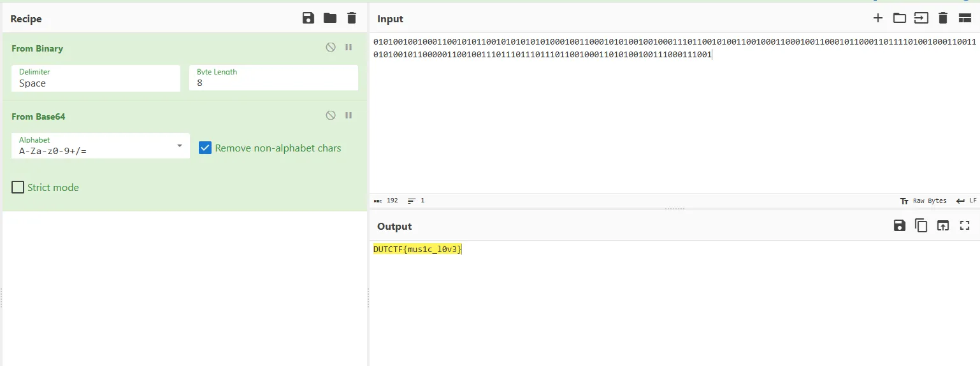This screenshot has width=980, height=366.
Task: Enable Strict mode checkbox
Action: 18,188
